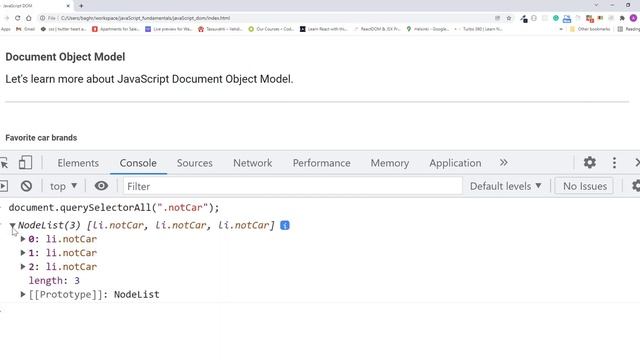640x360 pixels.
Task: Click the Document Object Model heading
Action: pos(65,57)
